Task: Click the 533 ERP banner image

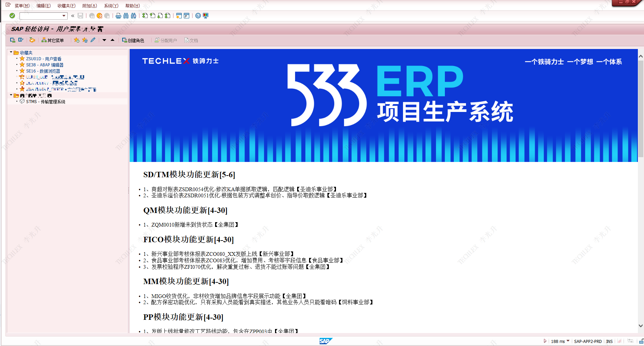Action: pos(384,105)
